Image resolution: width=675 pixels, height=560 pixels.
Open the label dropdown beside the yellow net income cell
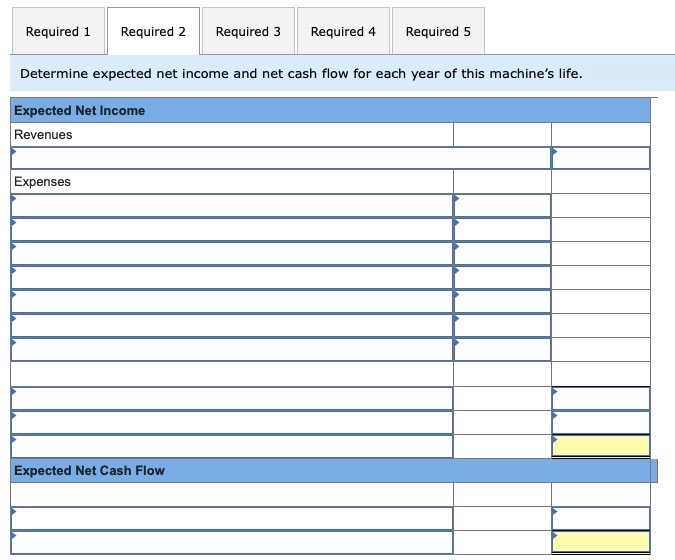(232, 446)
